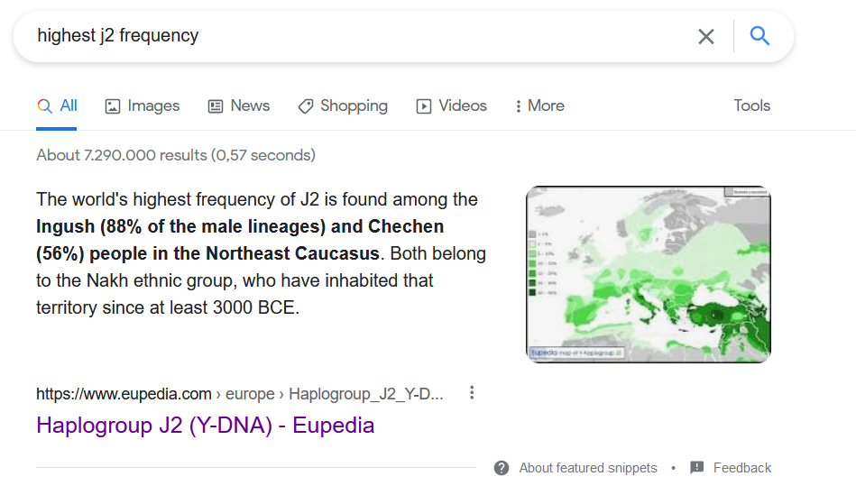Click the Videos play icon
The height and width of the screenshot is (504, 856).
point(424,106)
